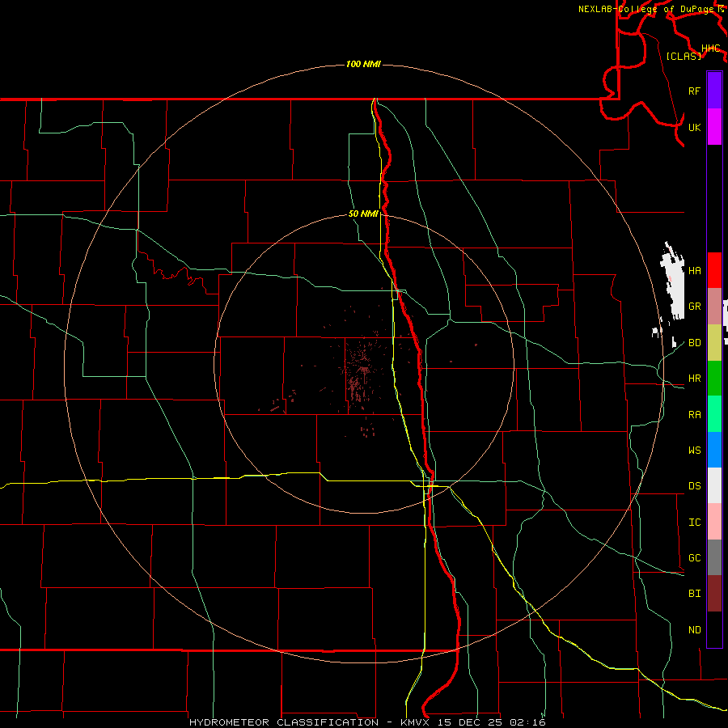
Task: Click the GC legend label
Action: point(694,558)
